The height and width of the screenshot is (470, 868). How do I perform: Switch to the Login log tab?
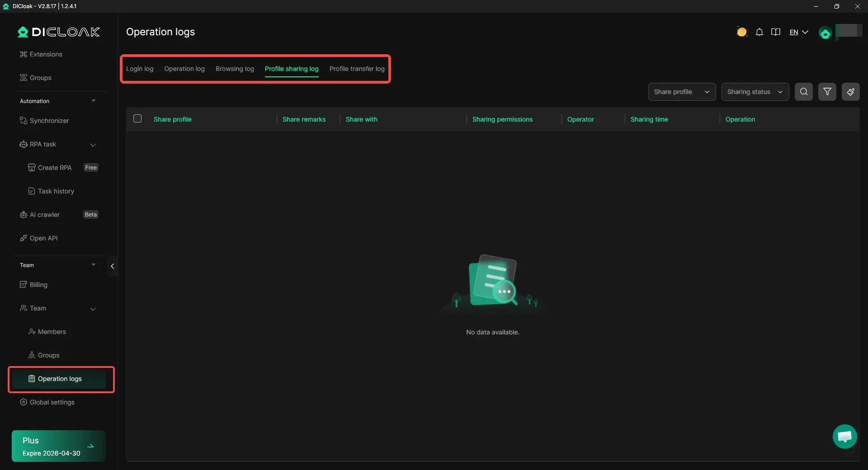coord(140,69)
